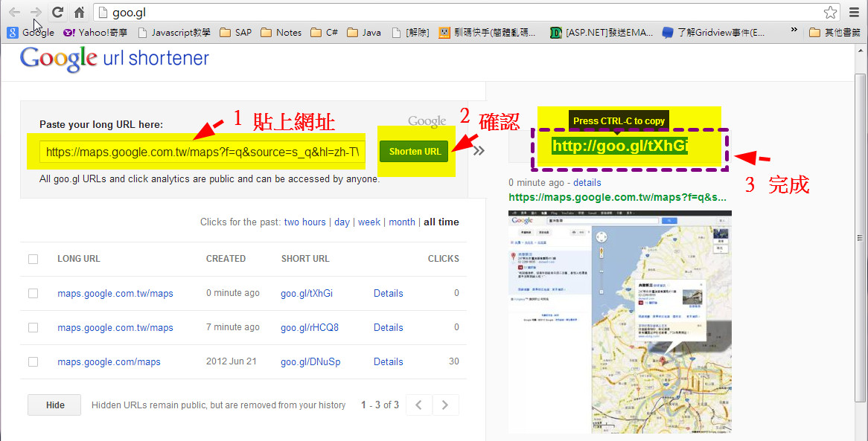The image size is (868, 441).
Task: Open the goo.gl/DNuSp short URL link
Action: pos(310,362)
